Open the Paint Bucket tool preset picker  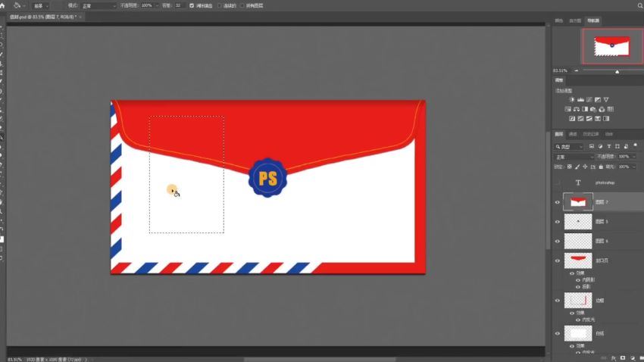click(x=20, y=6)
